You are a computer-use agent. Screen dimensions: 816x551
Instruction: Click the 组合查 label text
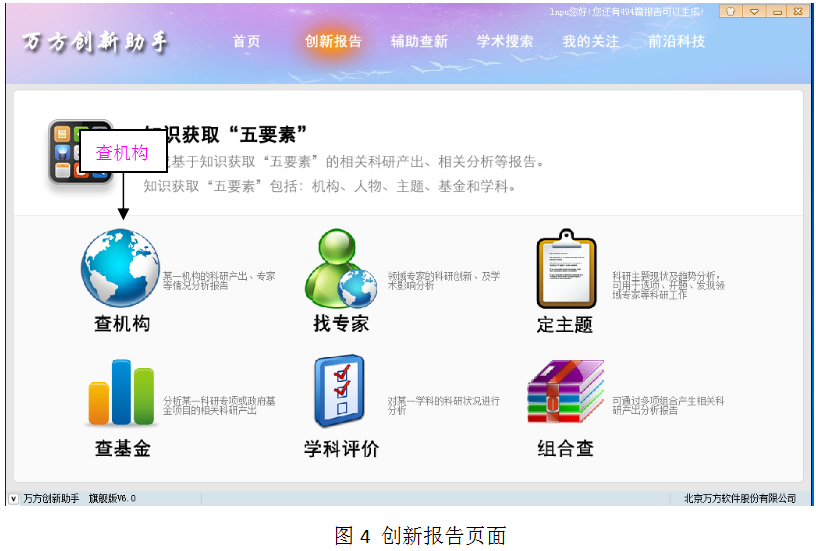pos(566,449)
